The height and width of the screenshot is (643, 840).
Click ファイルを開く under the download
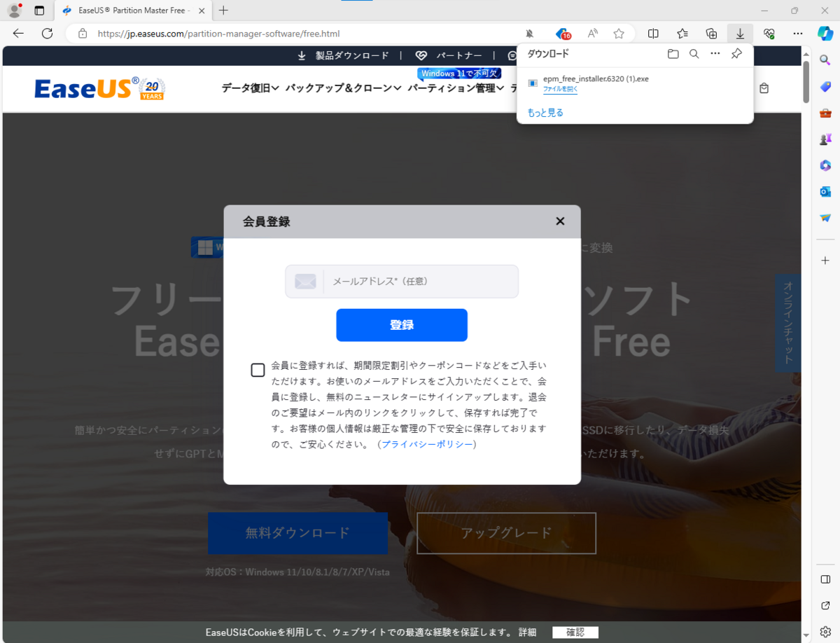pos(560,90)
